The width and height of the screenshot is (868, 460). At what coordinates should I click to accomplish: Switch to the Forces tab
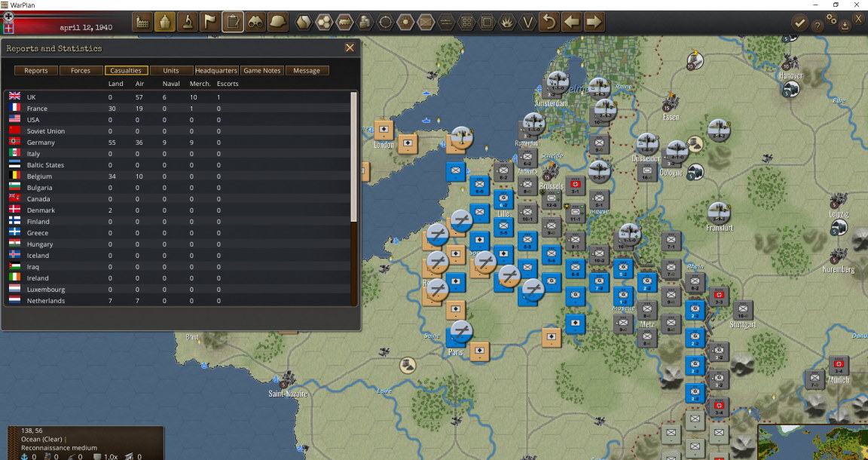point(81,70)
